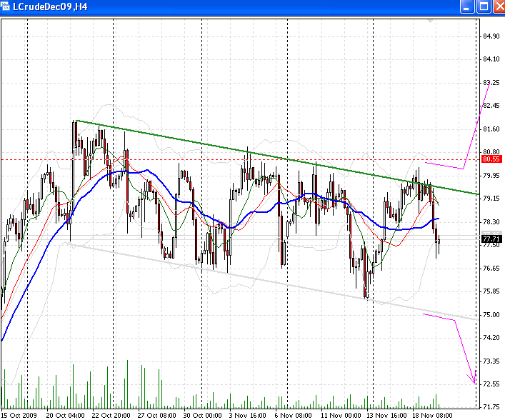The image size is (505, 420).
Task: Click the 72.55 price scale value
Action: tap(491, 384)
